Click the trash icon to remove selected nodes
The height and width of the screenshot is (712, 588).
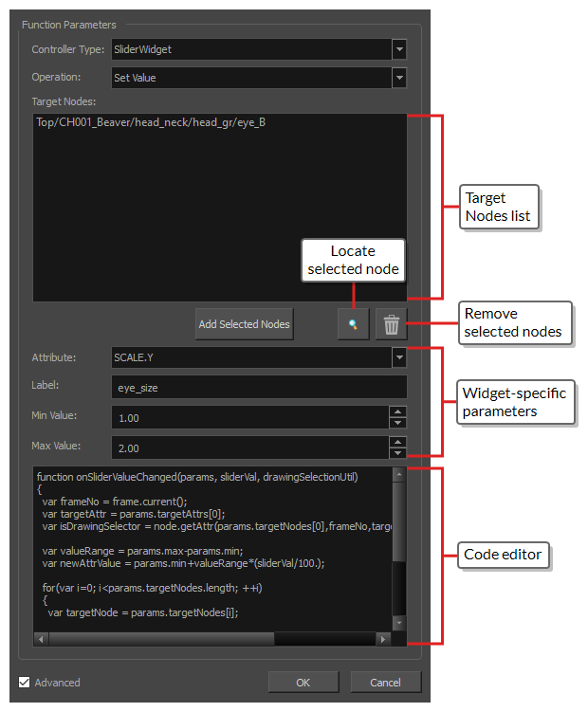pyautogui.click(x=391, y=324)
